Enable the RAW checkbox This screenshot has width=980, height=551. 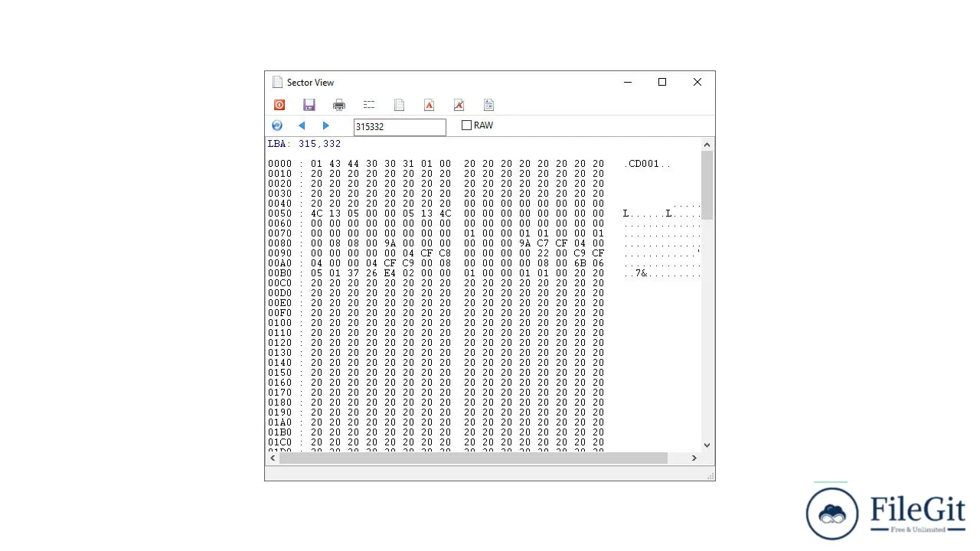tap(466, 126)
